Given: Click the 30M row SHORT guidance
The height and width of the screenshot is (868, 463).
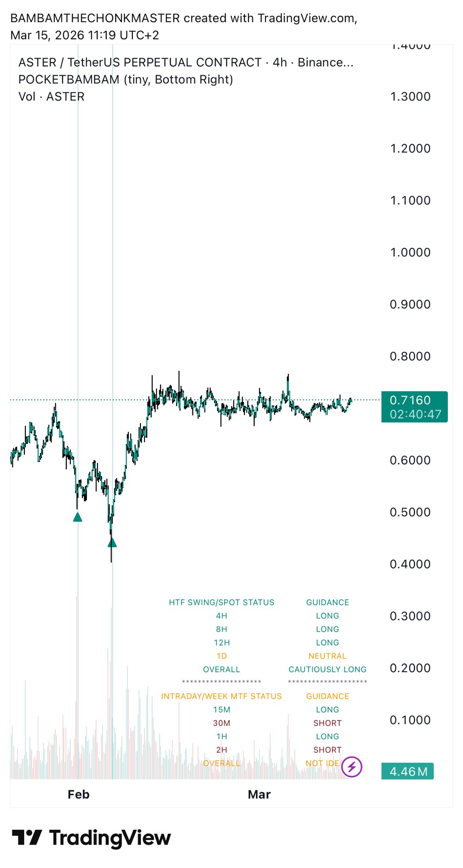Looking at the screenshot, I should pos(327,723).
